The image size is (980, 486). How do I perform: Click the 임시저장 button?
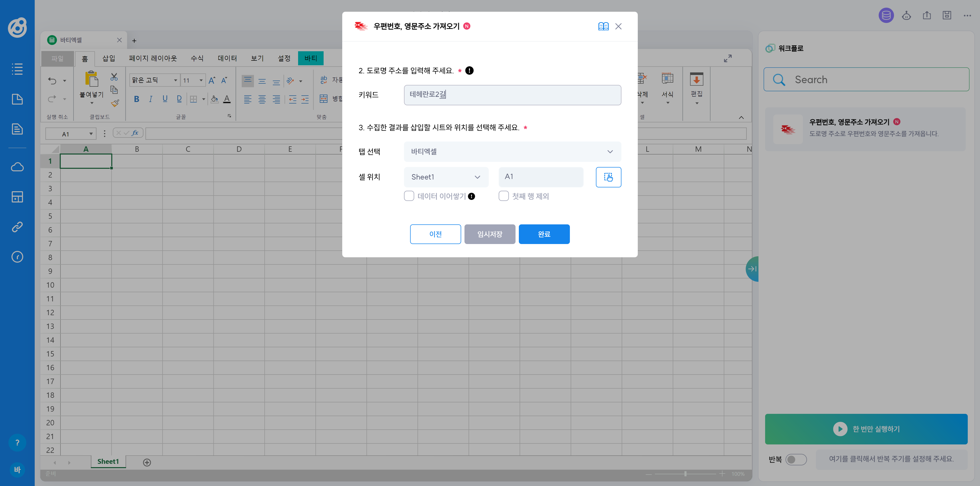coord(490,234)
